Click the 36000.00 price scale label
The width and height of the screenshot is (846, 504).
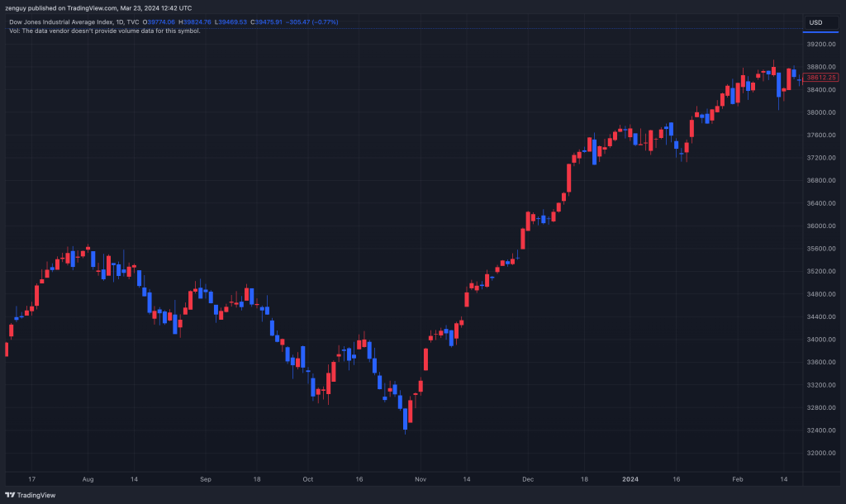(x=821, y=226)
